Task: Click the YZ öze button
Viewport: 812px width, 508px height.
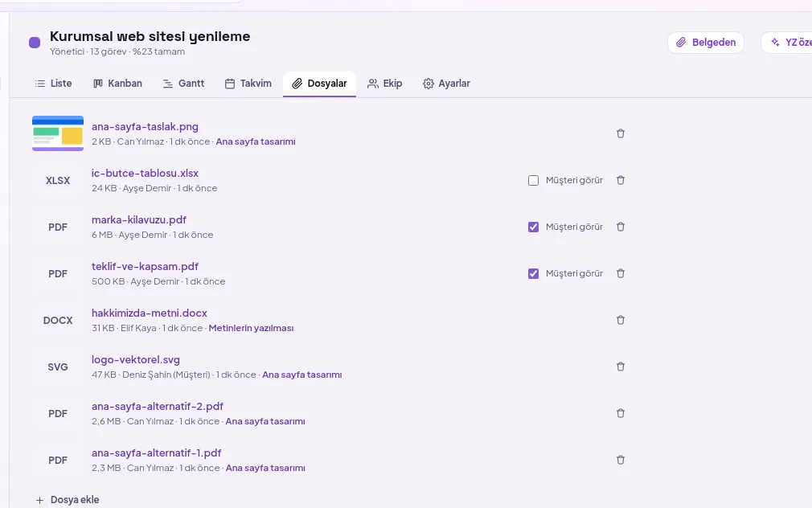Action: tap(786, 43)
